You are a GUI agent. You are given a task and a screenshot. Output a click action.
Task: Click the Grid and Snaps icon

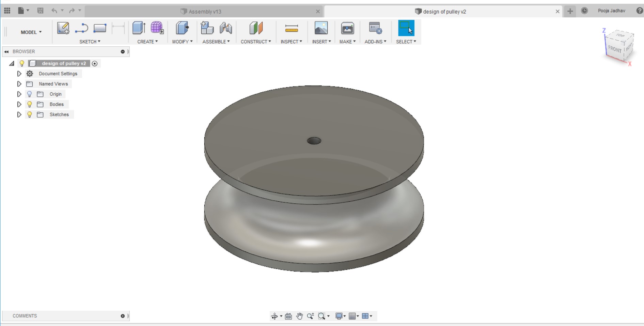(352, 316)
